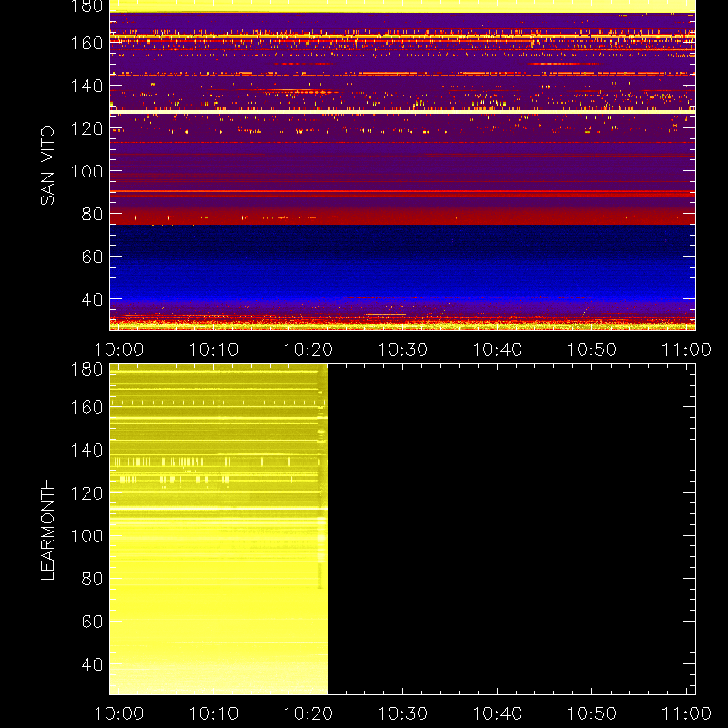Choose the 80 frequency label on Learmonth plot
The height and width of the screenshot is (728, 728).
(92, 579)
